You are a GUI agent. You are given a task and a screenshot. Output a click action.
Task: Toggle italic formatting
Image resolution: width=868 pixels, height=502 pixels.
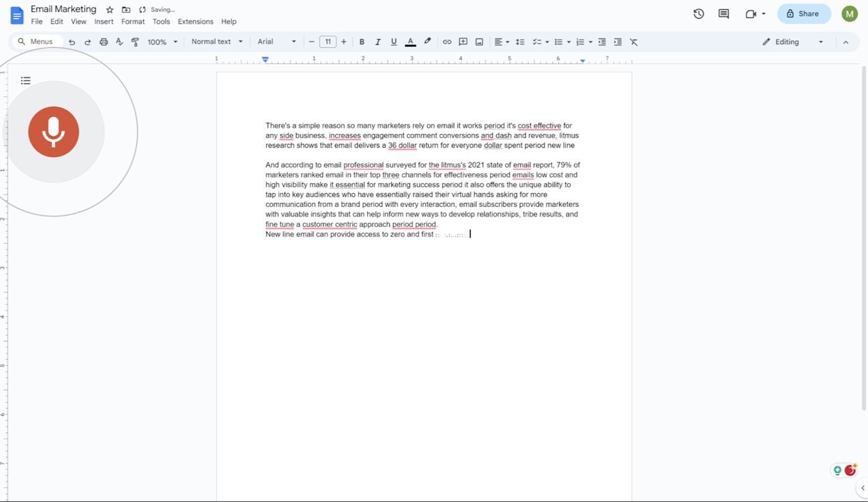click(x=378, y=42)
